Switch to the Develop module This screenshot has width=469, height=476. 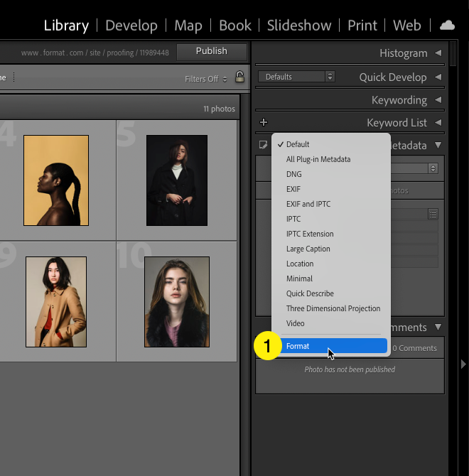point(131,26)
